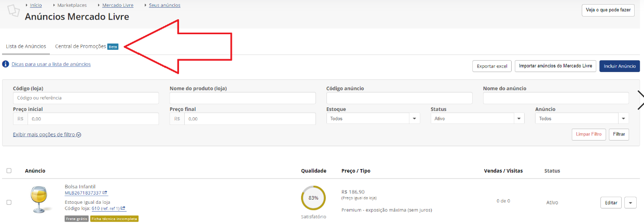Click the Vendas / Visitas column header
The image size is (644, 223).
[x=503, y=171]
